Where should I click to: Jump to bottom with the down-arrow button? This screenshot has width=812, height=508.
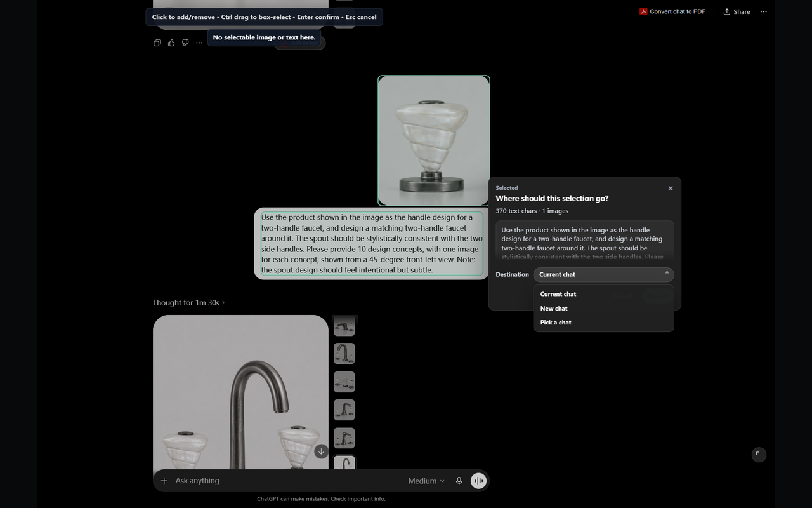point(321,451)
